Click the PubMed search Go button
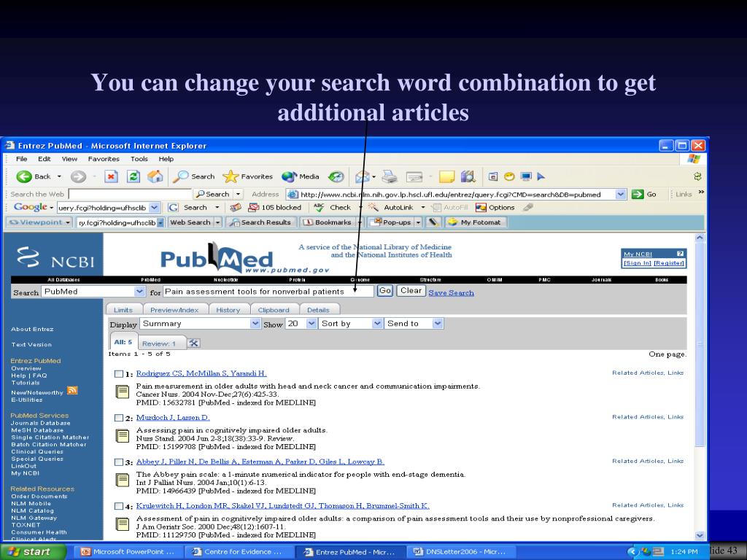747x560 pixels. click(x=385, y=291)
